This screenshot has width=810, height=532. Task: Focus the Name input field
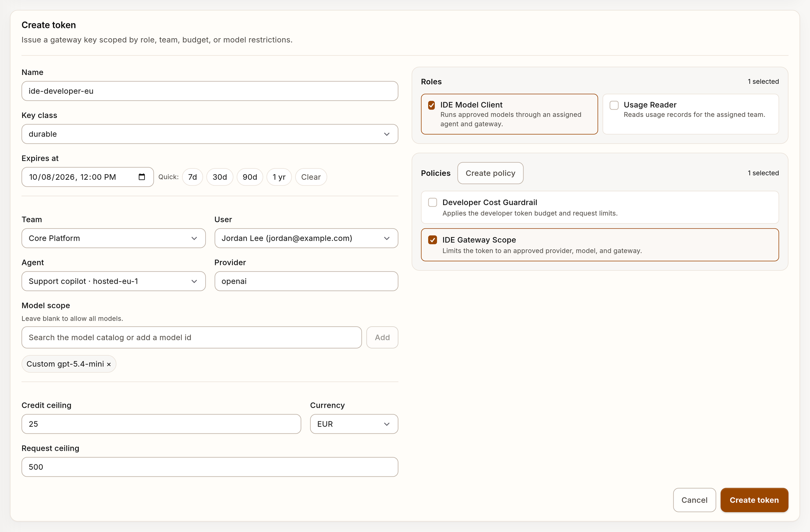pos(210,91)
